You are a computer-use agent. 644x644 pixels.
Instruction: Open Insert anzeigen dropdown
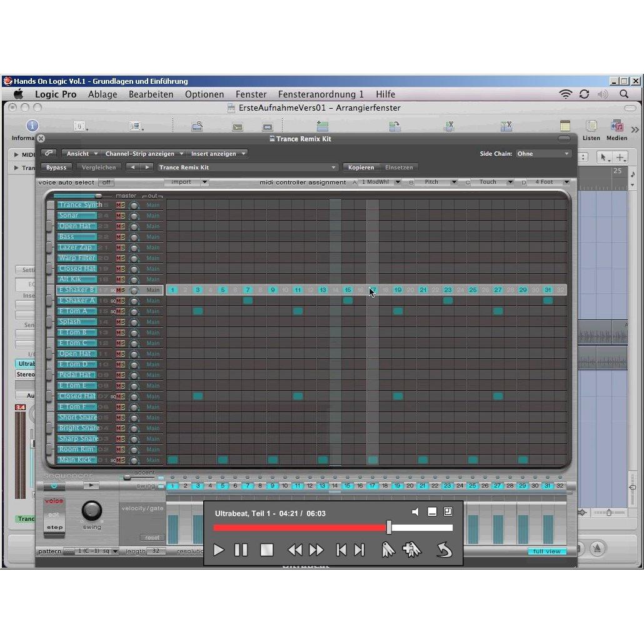tap(217, 154)
